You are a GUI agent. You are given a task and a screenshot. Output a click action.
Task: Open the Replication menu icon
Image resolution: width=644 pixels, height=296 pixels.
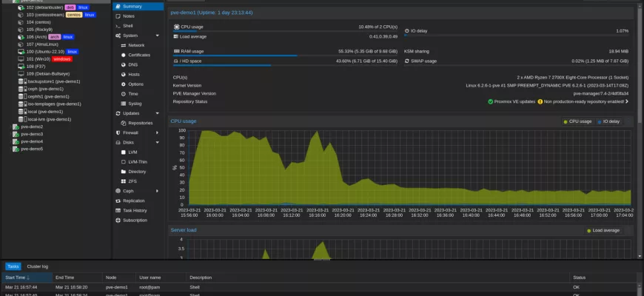pos(118,201)
